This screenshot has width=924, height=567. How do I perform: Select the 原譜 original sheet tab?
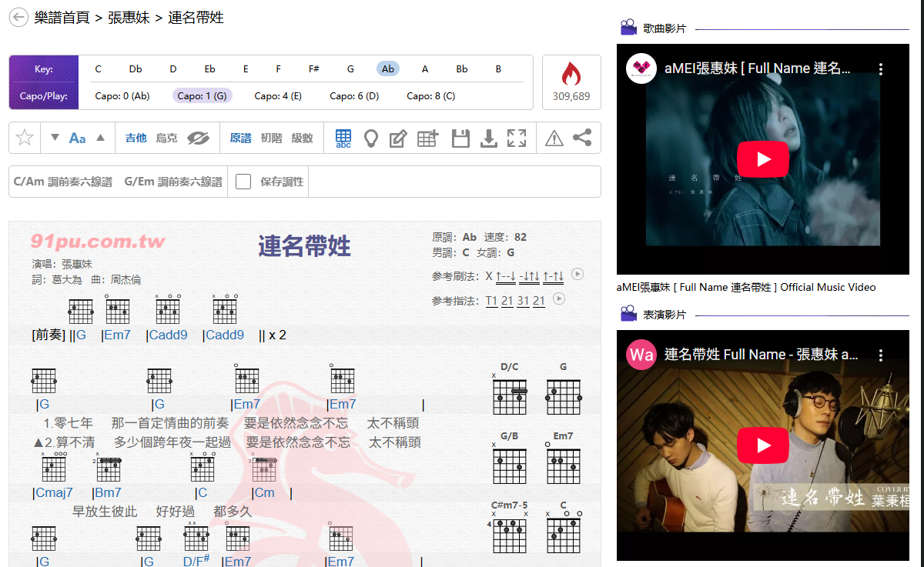coord(240,138)
